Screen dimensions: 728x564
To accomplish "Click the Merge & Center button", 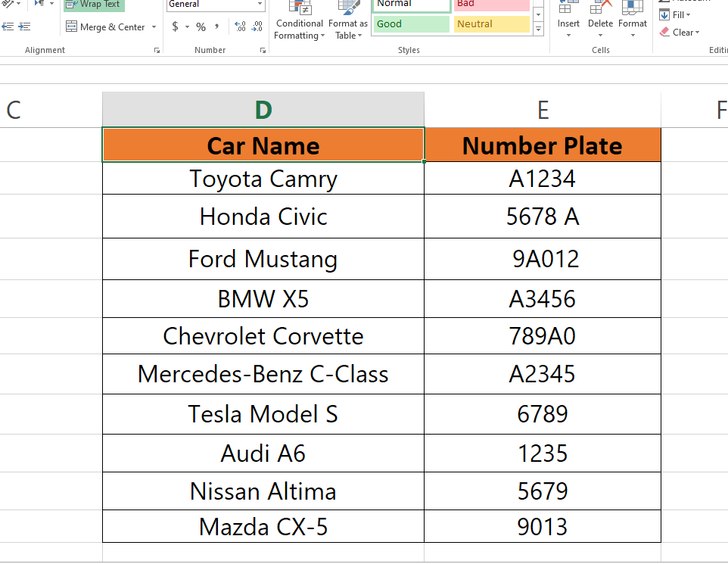I will [x=105, y=27].
